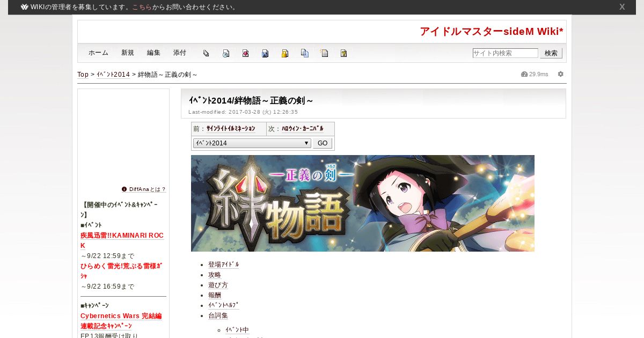Open next event ﾊﾛｳｨﾝ･ｶｰﾆﾊﾞﾙ link
Screen dimensions: 644x338
click(303, 129)
